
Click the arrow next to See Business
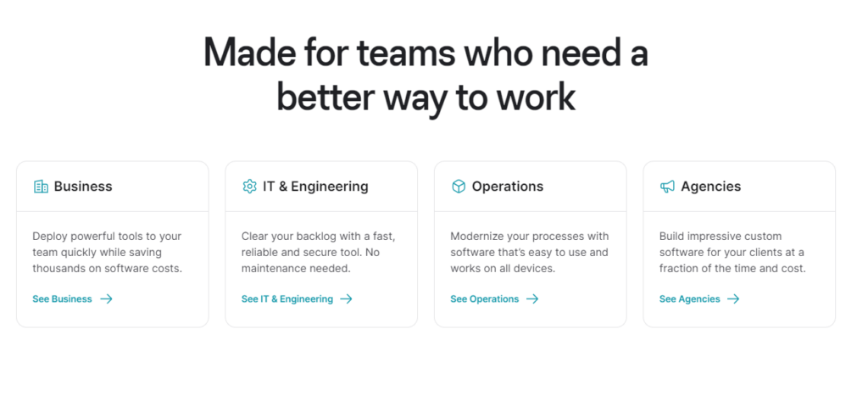(x=106, y=299)
